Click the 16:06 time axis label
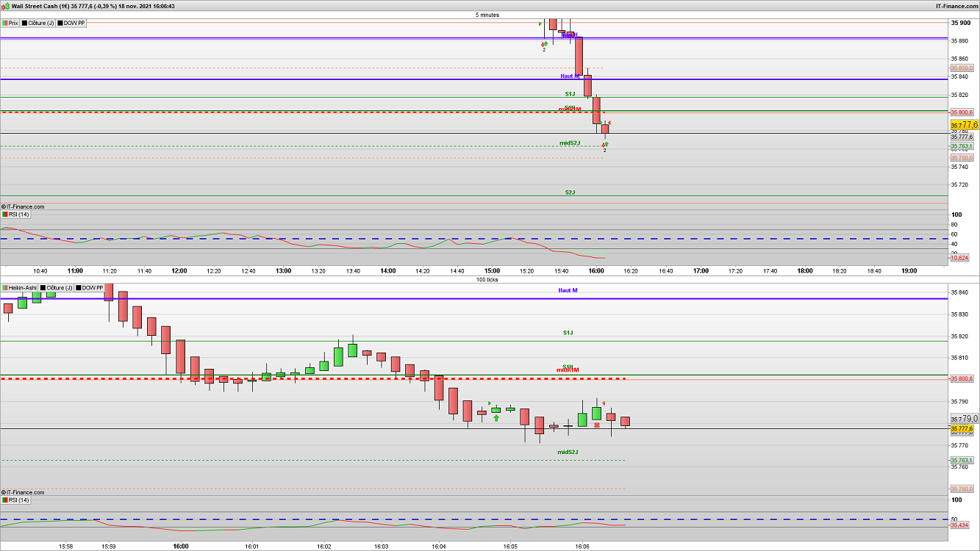This screenshot has width=980, height=551. pos(582,546)
